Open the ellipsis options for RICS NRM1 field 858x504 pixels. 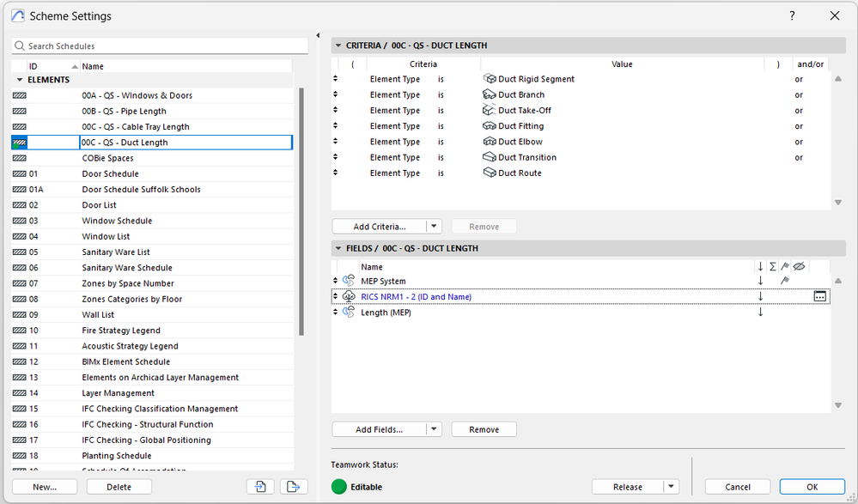819,296
